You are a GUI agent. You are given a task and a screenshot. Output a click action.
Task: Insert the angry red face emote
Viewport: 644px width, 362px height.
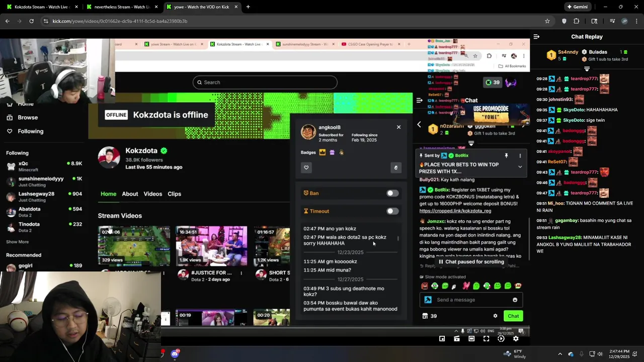(425, 286)
